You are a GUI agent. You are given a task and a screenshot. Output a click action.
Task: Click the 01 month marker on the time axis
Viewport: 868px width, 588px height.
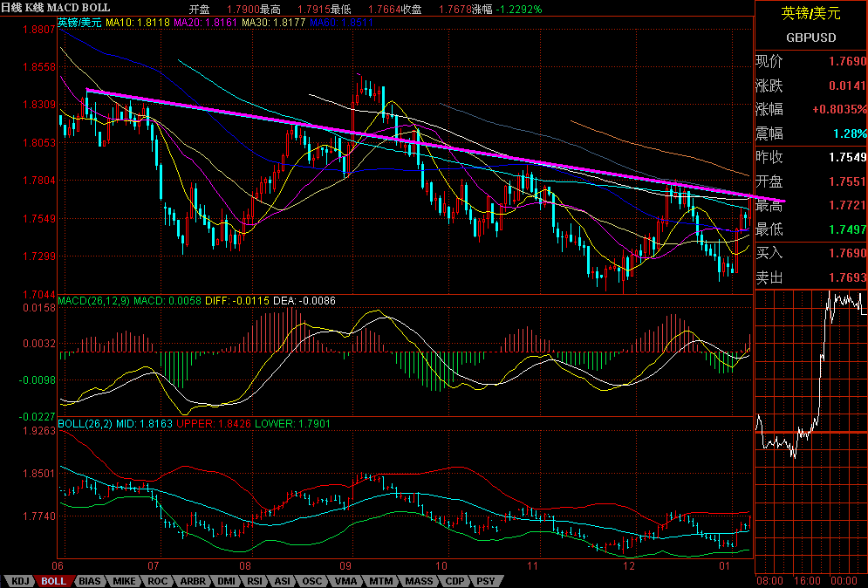[x=725, y=566]
